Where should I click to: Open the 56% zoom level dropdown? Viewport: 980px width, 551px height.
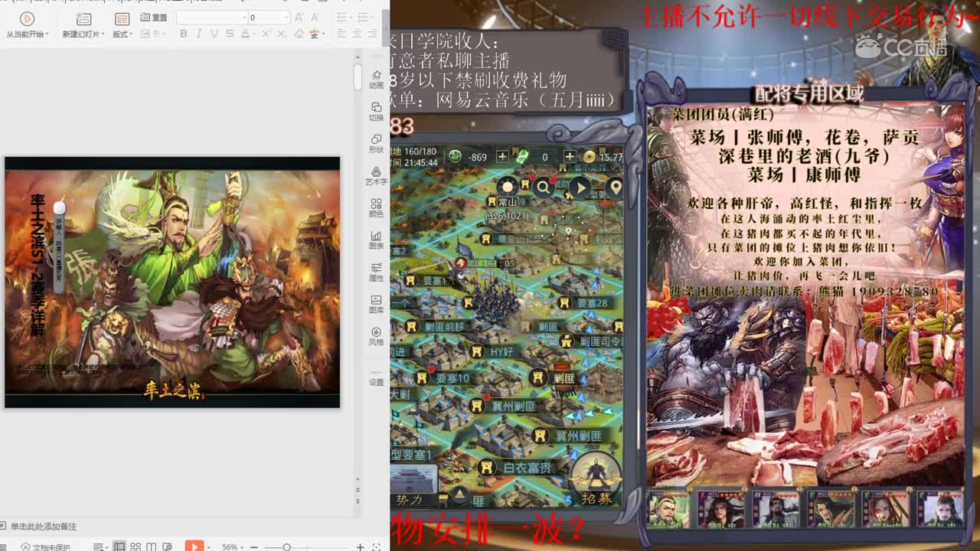point(233,547)
